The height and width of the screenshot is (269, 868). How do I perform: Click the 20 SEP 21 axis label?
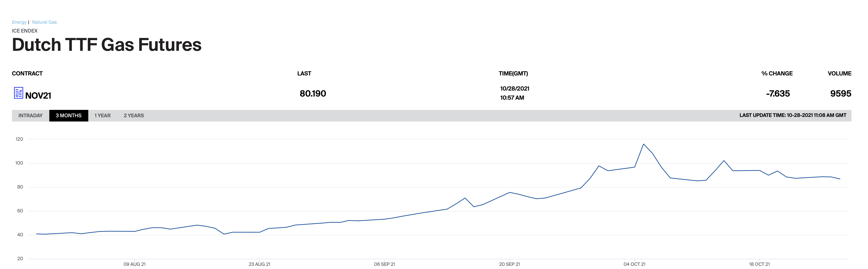[x=509, y=264]
